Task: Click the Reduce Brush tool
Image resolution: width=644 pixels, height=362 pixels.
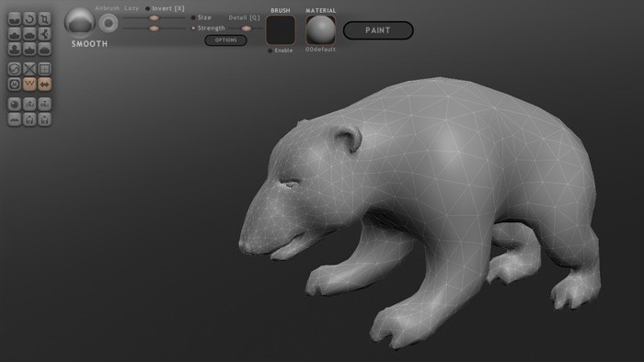Action: (15, 69)
